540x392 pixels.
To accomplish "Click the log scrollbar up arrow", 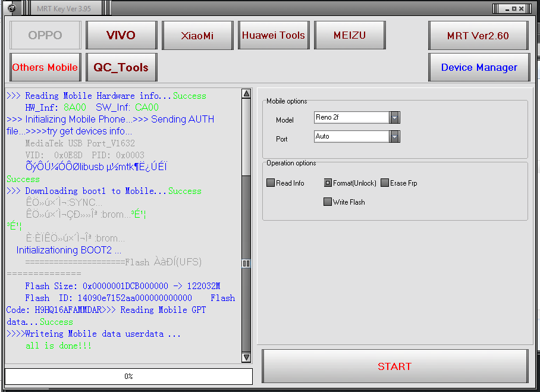I will click(246, 94).
